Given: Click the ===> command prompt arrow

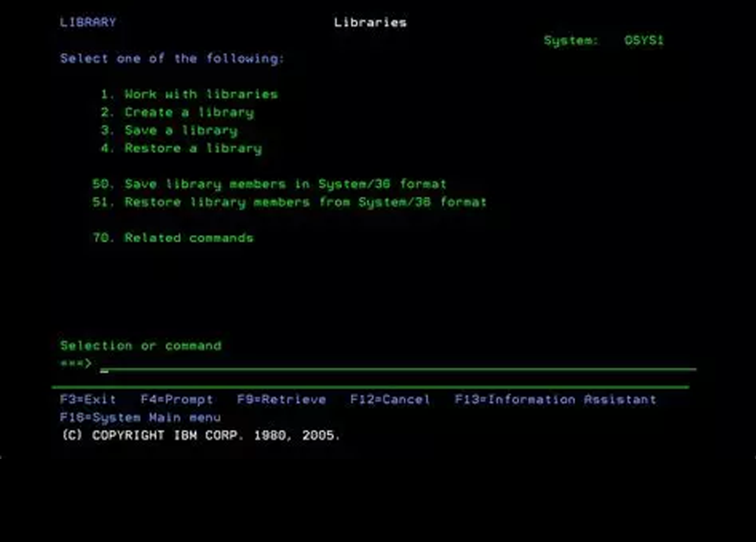Looking at the screenshot, I should [x=76, y=364].
